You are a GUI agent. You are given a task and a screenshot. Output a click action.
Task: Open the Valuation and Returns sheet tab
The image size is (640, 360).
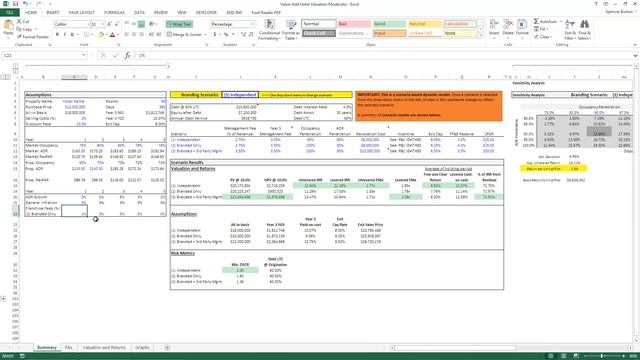point(104,347)
